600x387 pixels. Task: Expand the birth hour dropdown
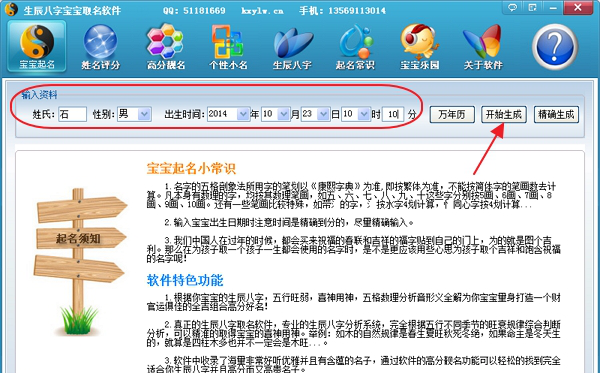pyautogui.click(x=364, y=114)
